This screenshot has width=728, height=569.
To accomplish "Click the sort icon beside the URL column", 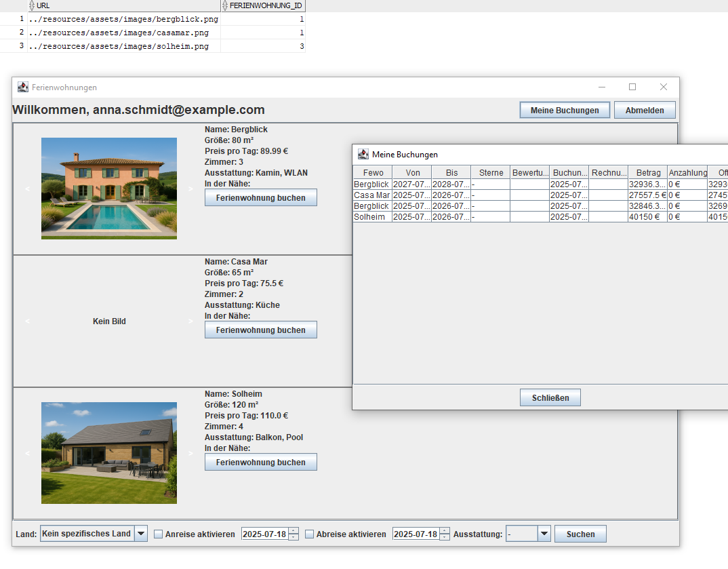I will click(32, 5).
